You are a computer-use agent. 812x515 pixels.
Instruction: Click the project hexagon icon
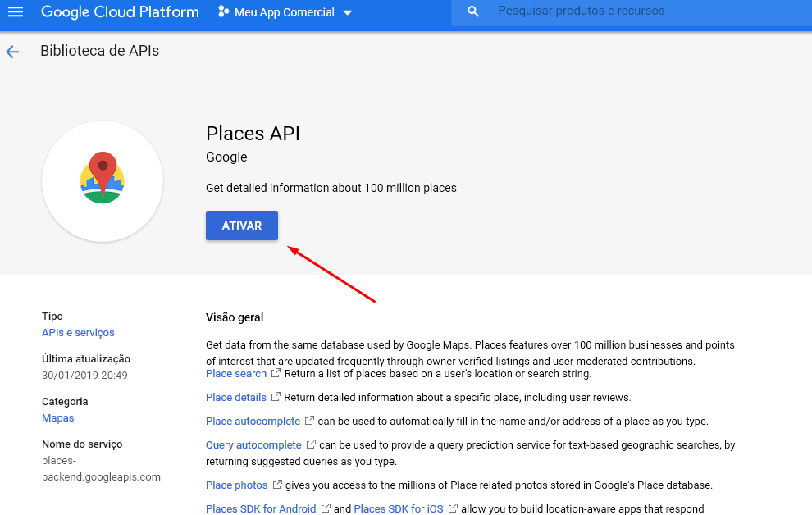(224, 11)
